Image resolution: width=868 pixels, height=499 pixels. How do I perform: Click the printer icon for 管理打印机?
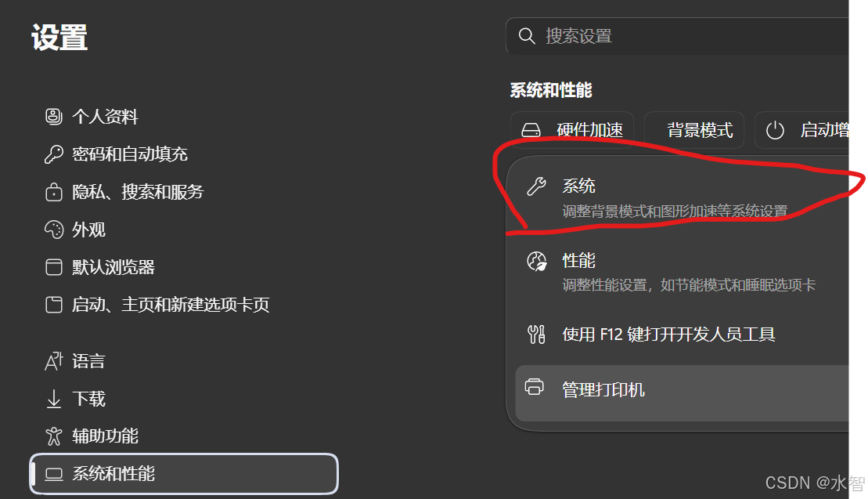coord(535,386)
